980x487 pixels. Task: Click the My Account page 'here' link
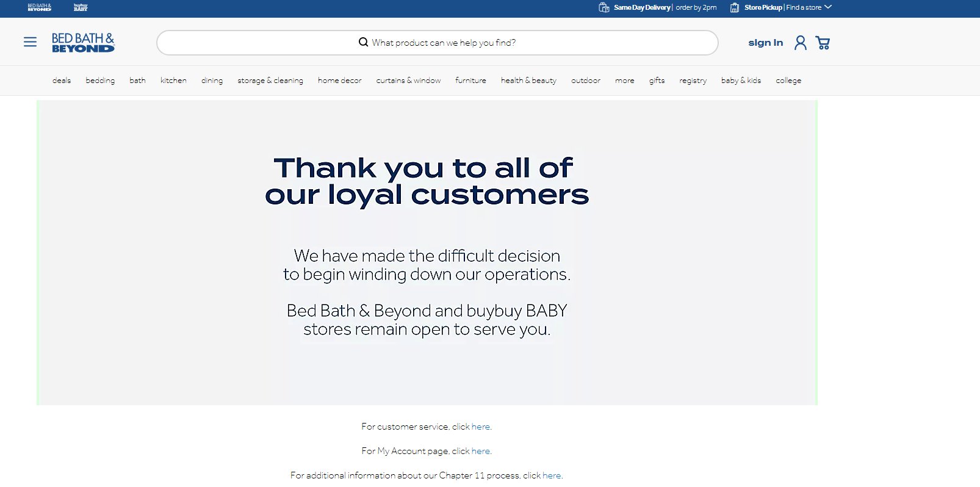tap(481, 451)
